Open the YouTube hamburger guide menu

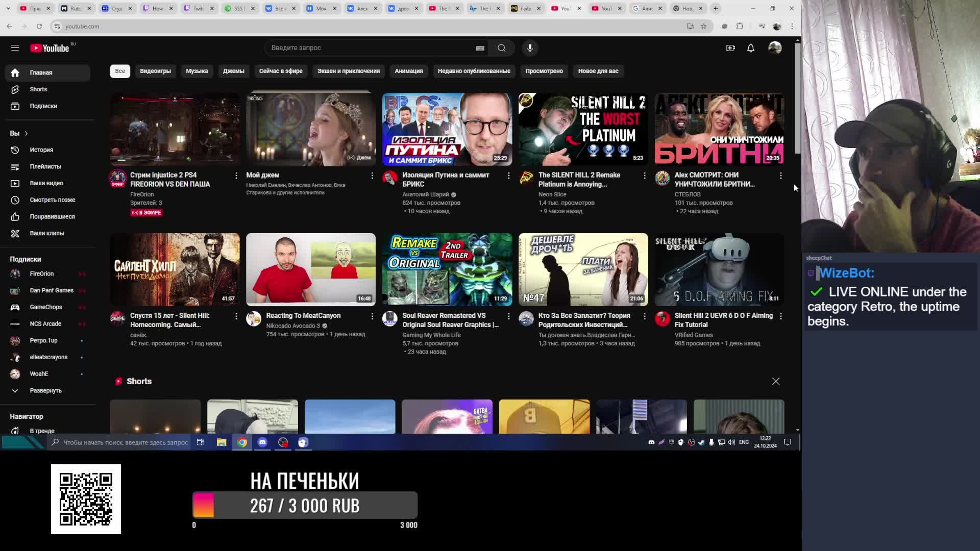pyautogui.click(x=15, y=47)
